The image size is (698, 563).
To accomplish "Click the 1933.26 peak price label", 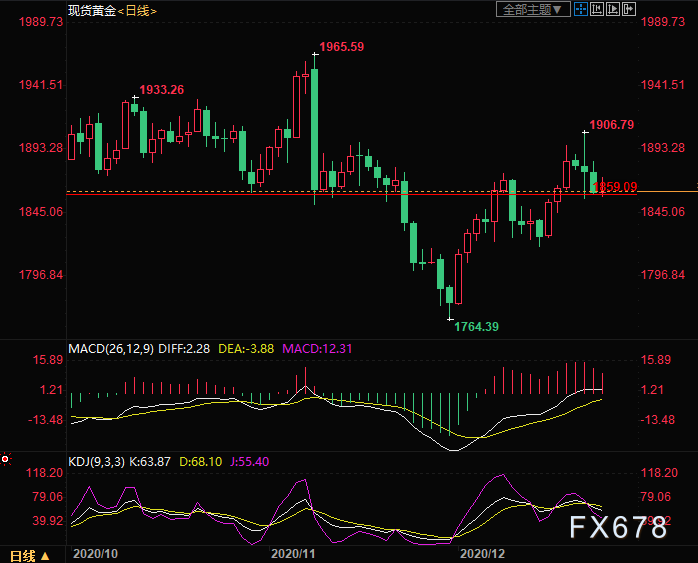I will (x=160, y=90).
